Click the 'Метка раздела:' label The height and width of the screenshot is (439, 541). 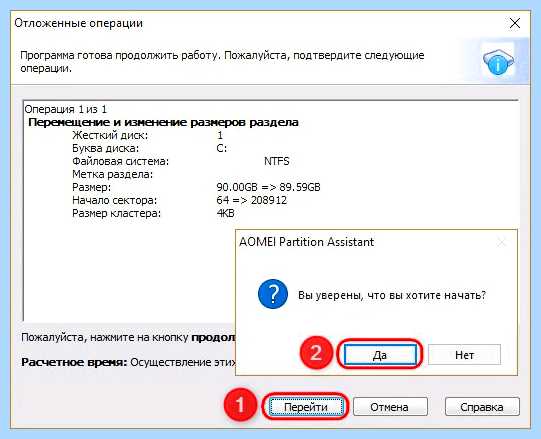112,174
